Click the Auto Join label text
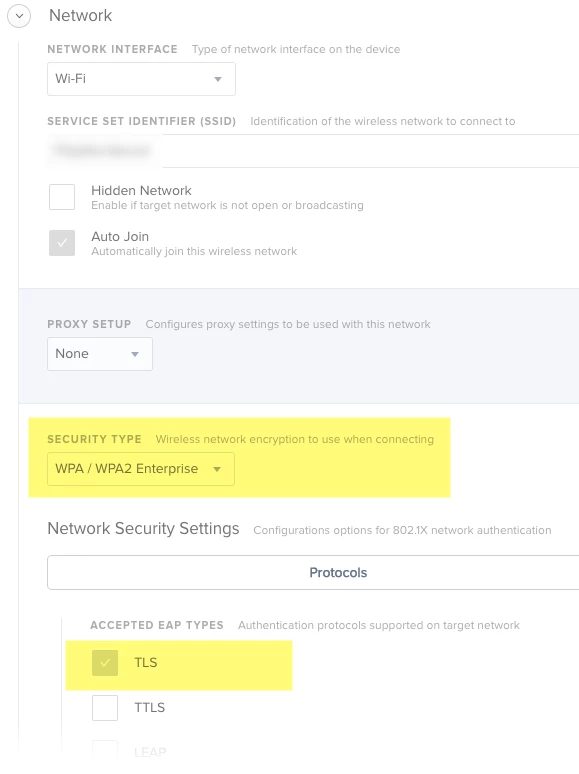The height and width of the screenshot is (774, 579). (x=120, y=236)
